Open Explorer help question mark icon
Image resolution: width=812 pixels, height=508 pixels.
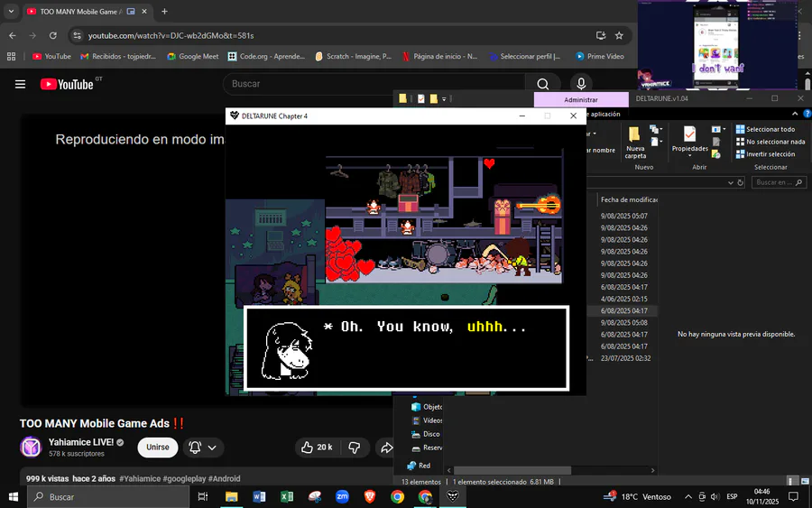[807, 114]
